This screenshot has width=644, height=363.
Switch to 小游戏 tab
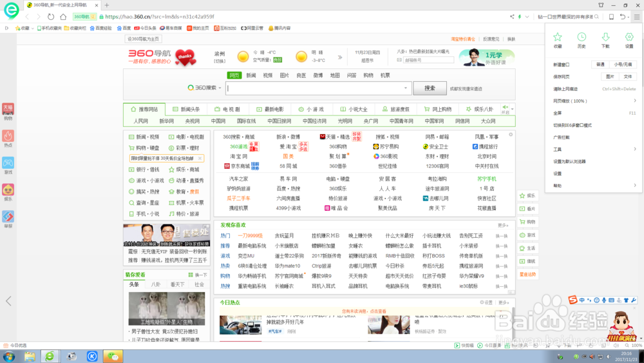[x=311, y=110]
